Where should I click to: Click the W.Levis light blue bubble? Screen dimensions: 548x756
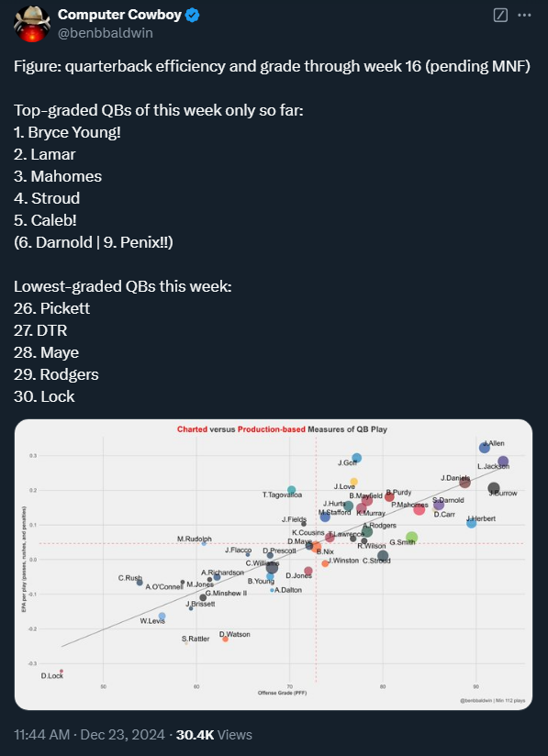click(x=162, y=617)
